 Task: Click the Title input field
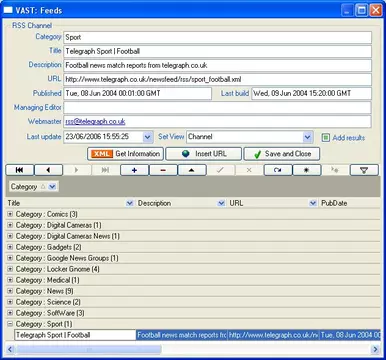(x=217, y=51)
